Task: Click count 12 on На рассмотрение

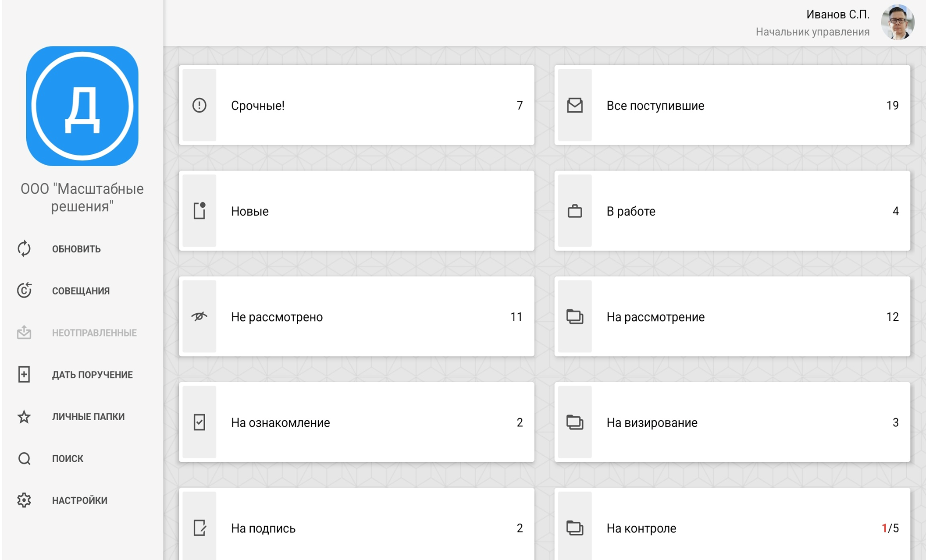Action: tap(892, 317)
